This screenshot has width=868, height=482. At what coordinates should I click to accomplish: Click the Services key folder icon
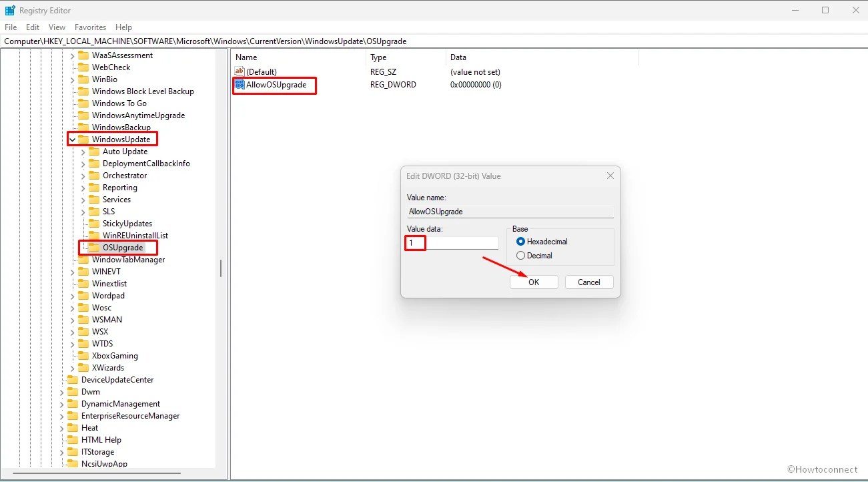(x=93, y=199)
